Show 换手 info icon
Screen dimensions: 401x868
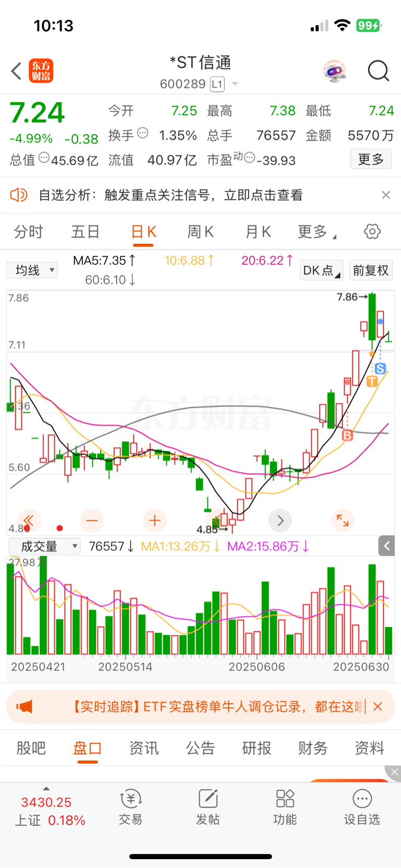[143, 133]
